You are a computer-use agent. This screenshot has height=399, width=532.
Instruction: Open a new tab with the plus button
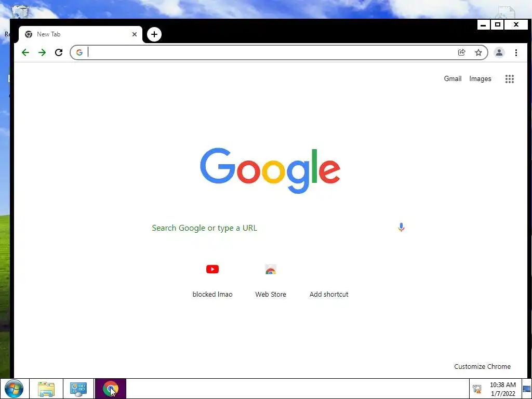pos(154,34)
